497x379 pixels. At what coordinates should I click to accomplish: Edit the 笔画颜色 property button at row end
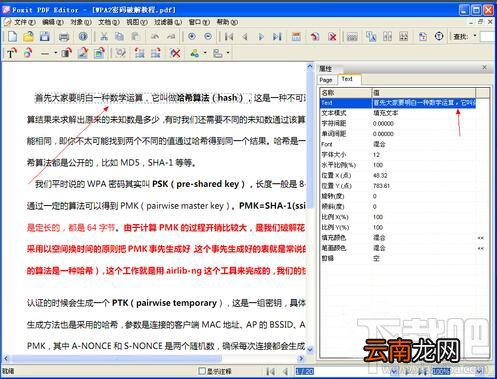click(x=481, y=248)
